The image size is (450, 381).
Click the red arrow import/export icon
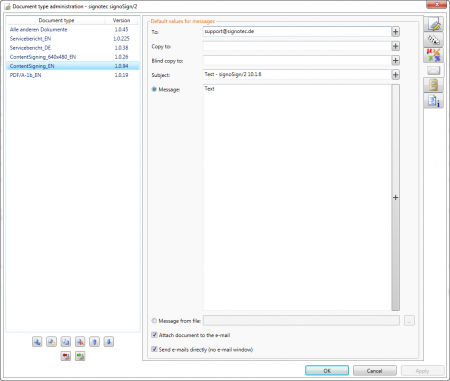pyautogui.click(x=66, y=356)
